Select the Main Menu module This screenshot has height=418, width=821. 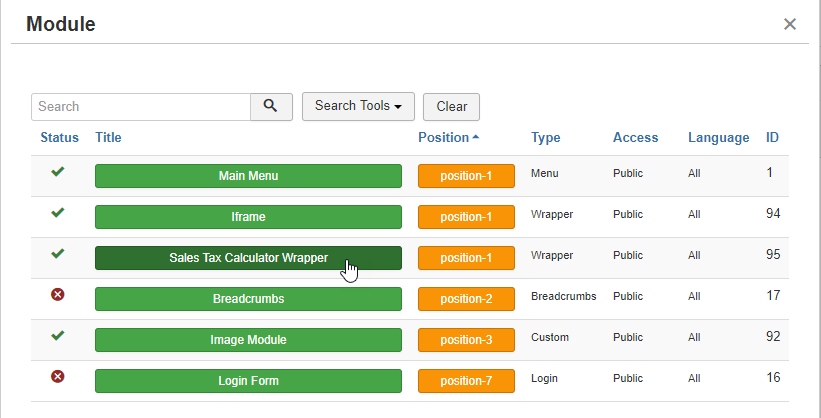pyautogui.click(x=248, y=176)
